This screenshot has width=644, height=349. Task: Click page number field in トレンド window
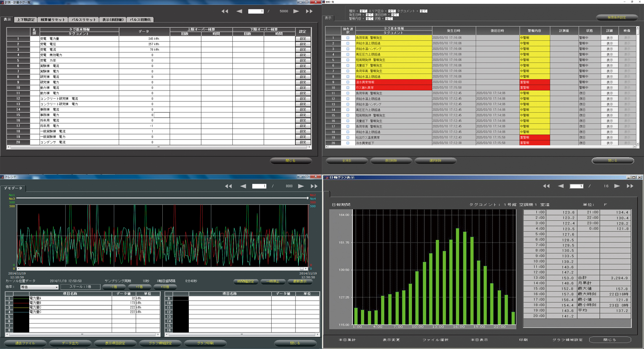coord(259,186)
